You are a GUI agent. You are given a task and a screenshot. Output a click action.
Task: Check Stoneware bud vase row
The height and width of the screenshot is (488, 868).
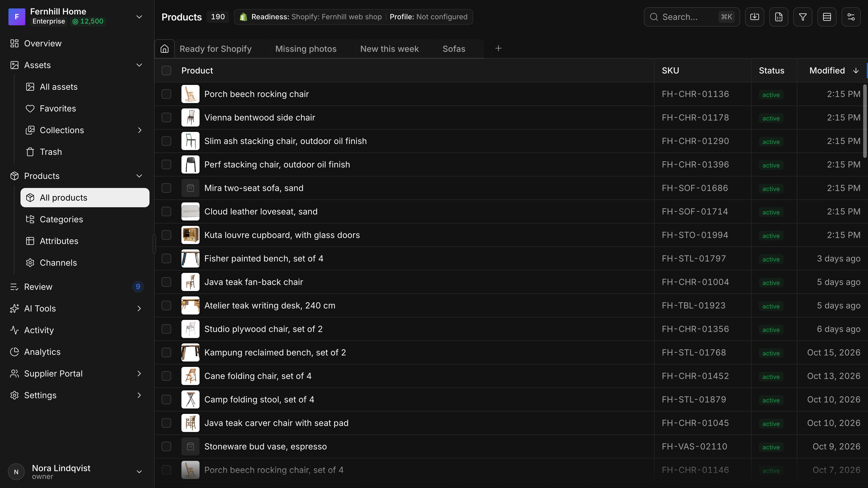(x=166, y=446)
